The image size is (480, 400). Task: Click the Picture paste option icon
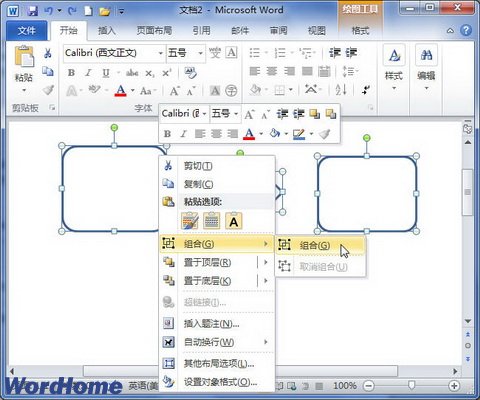[212, 221]
